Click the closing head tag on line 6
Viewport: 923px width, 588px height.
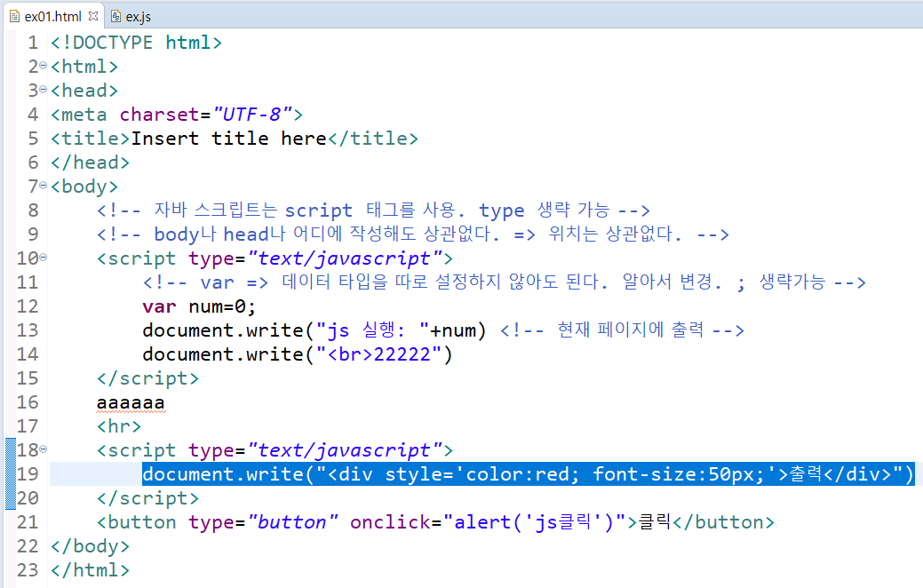90,163
